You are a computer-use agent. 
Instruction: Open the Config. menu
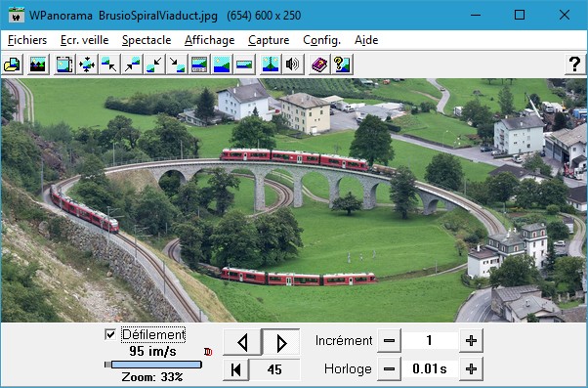click(x=321, y=40)
